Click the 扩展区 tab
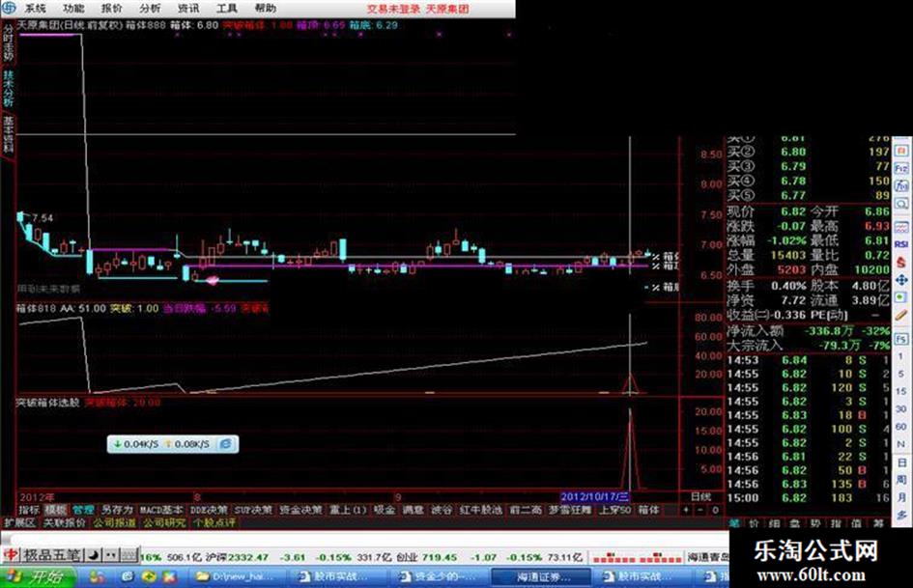The width and height of the screenshot is (913, 588). 19,522
